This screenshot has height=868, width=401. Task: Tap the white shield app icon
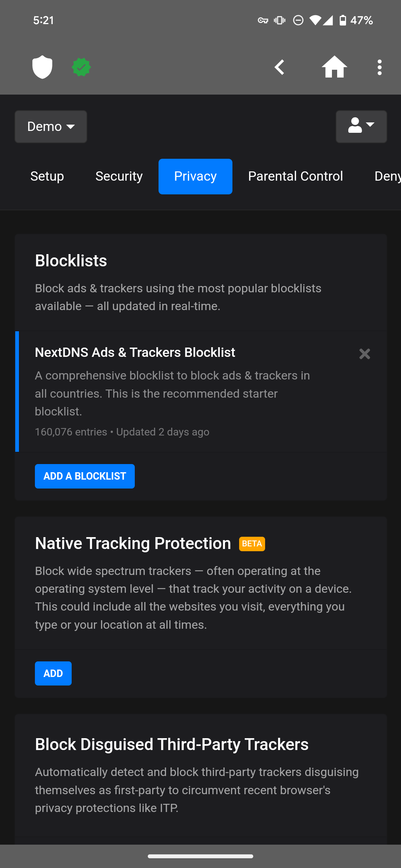pyautogui.click(x=42, y=67)
